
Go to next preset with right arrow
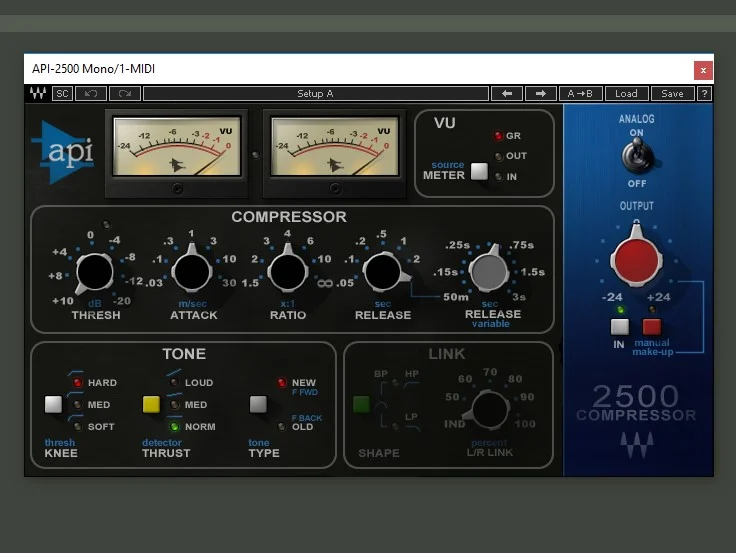coord(541,93)
